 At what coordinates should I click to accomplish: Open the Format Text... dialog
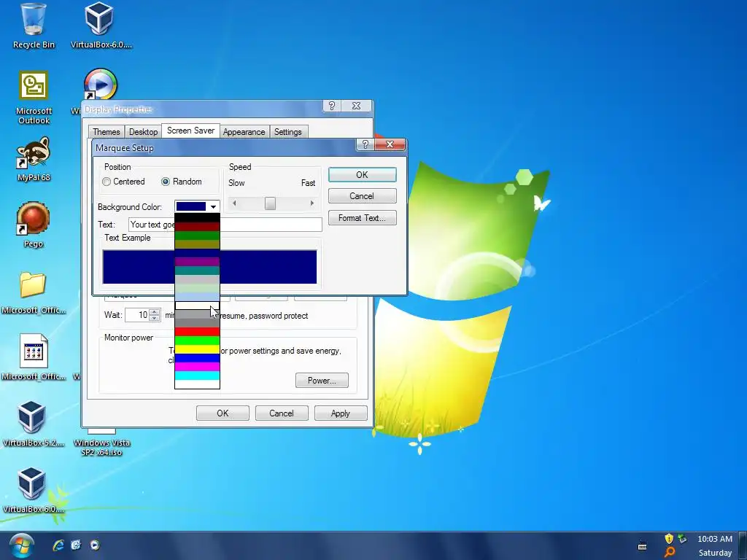362,218
